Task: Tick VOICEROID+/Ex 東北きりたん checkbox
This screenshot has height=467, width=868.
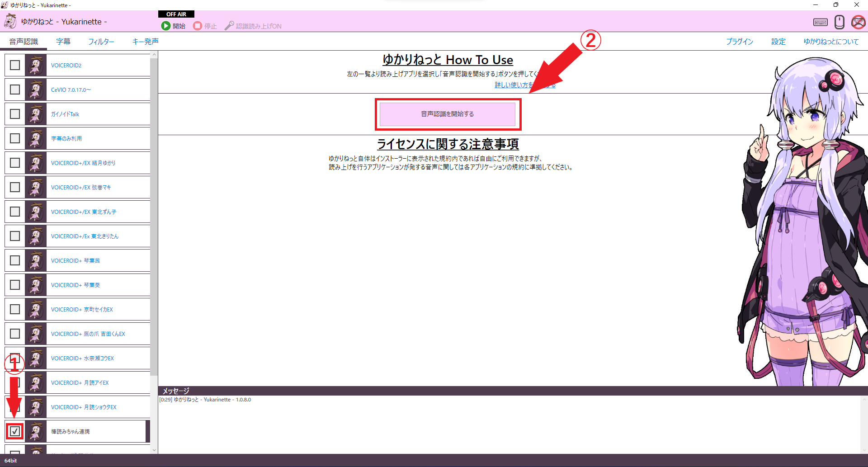Action: pos(15,236)
